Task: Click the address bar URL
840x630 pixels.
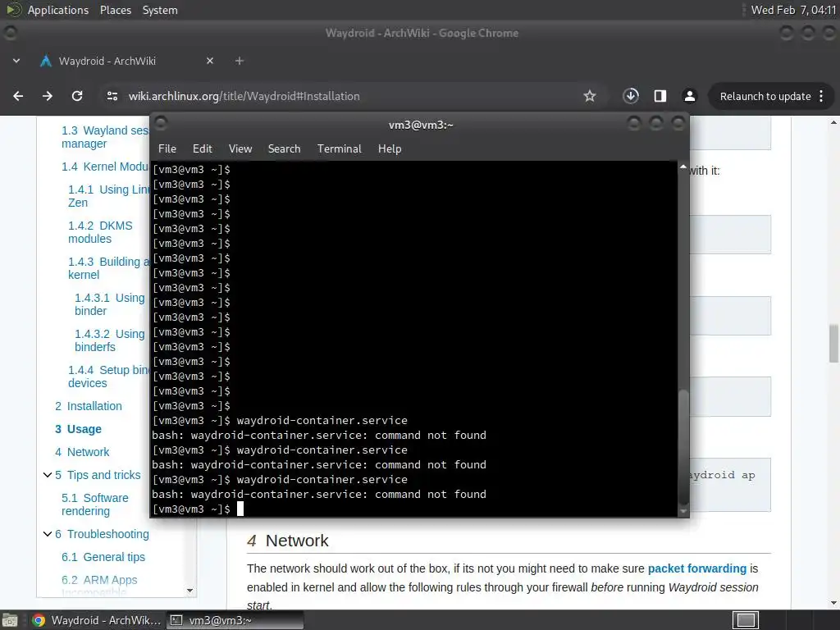Action: (244, 96)
